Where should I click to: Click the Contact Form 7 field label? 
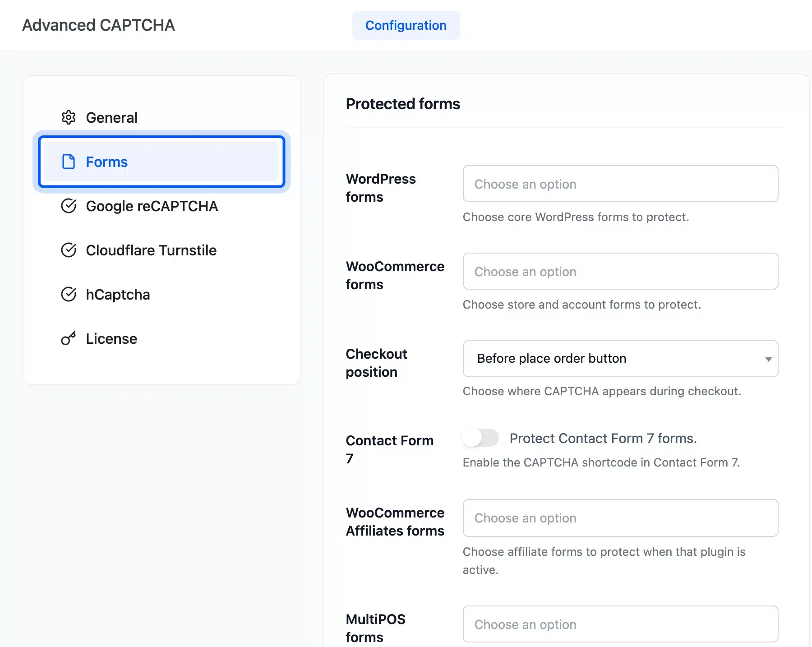pyautogui.click(x=390, y=449)
